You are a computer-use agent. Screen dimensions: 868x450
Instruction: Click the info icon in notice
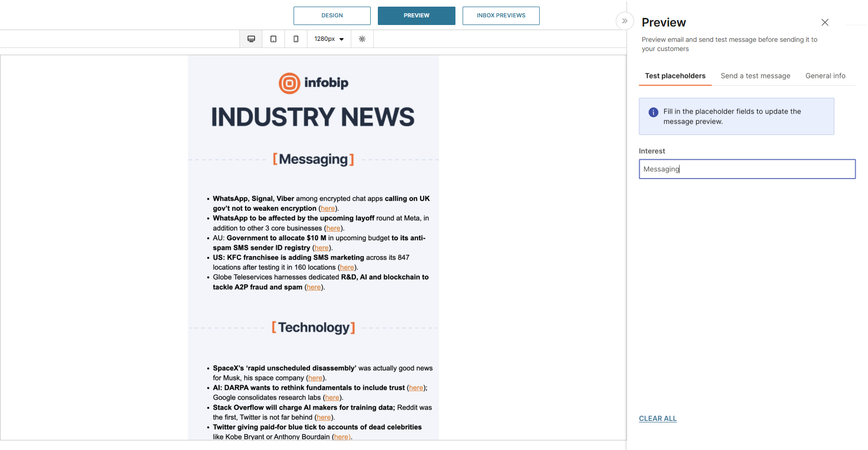[x=653, y=112]
